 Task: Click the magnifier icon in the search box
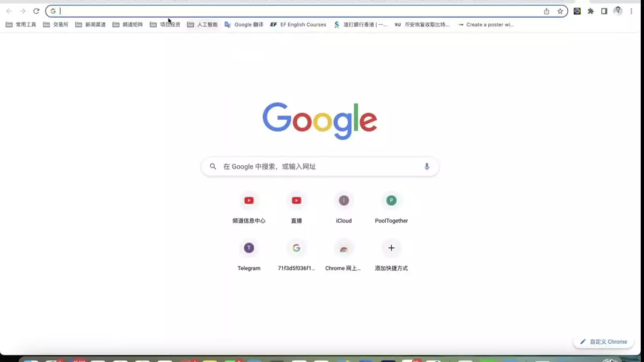213,167
